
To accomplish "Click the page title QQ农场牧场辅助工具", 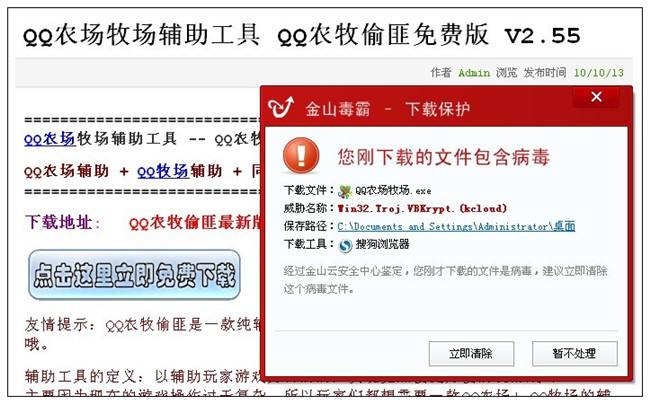I will coord(142,34).
